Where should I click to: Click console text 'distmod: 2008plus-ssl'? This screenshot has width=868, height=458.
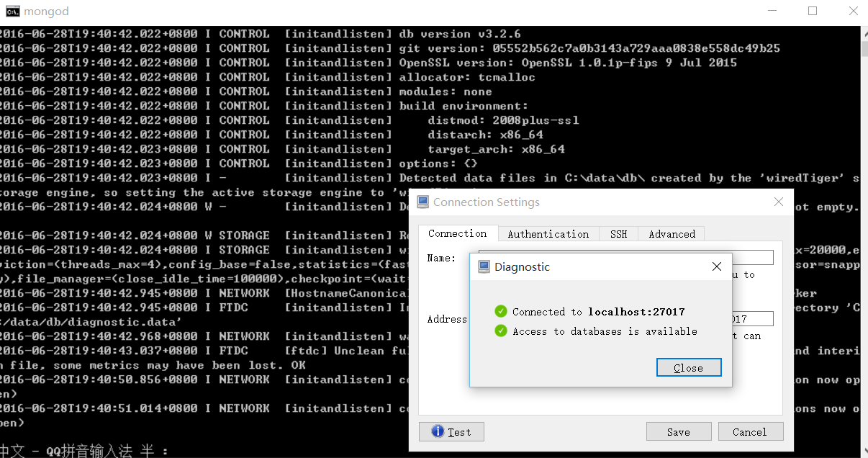click(x=503, y=120)
